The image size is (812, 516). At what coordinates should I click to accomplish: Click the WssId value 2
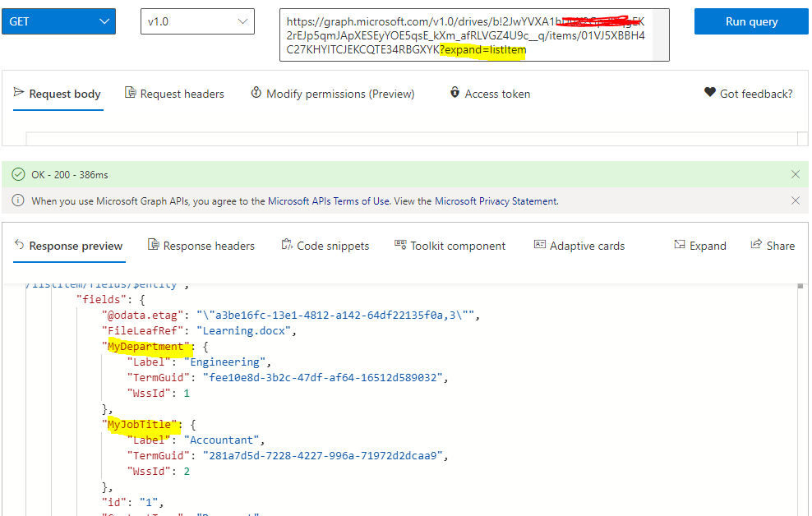(187, 471)
